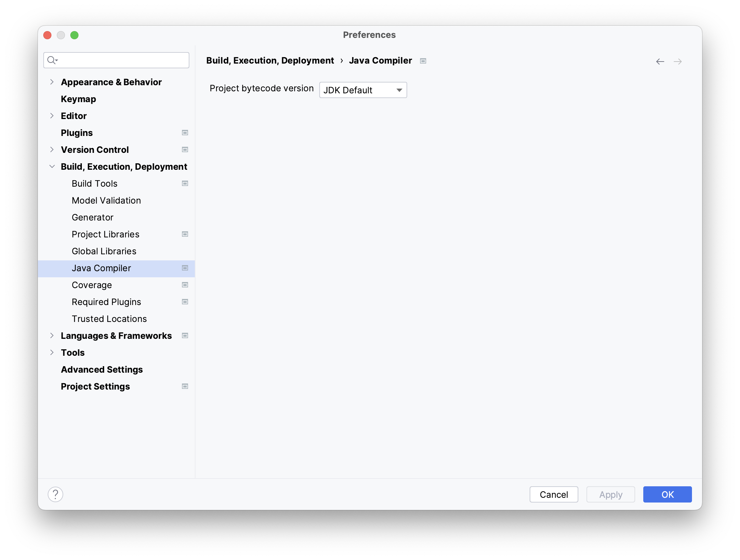Screen dimensions: 740x560
Task: Select Languages & Frameworks label
Action: click(x=116, y=336)
